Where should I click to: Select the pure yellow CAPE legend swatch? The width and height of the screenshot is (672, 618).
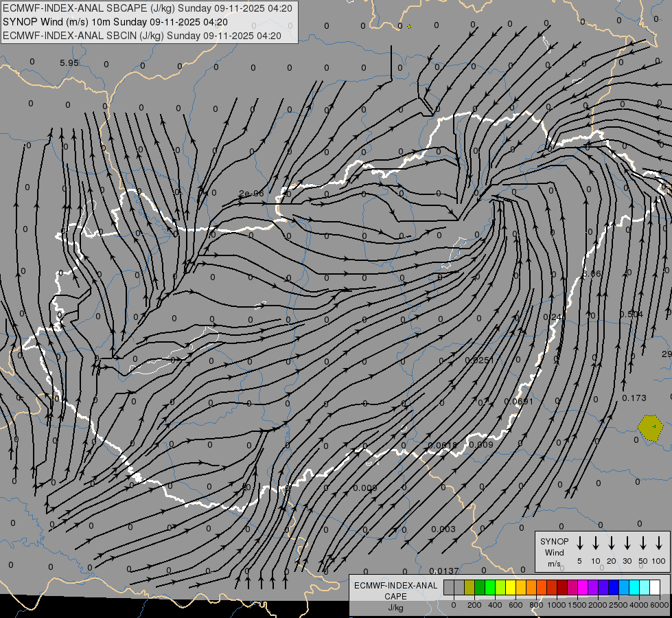[511, 588]
